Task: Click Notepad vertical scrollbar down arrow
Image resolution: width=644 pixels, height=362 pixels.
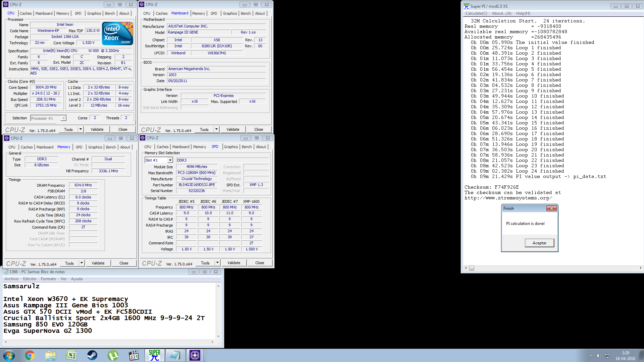Action: click(x=218, y=336)
